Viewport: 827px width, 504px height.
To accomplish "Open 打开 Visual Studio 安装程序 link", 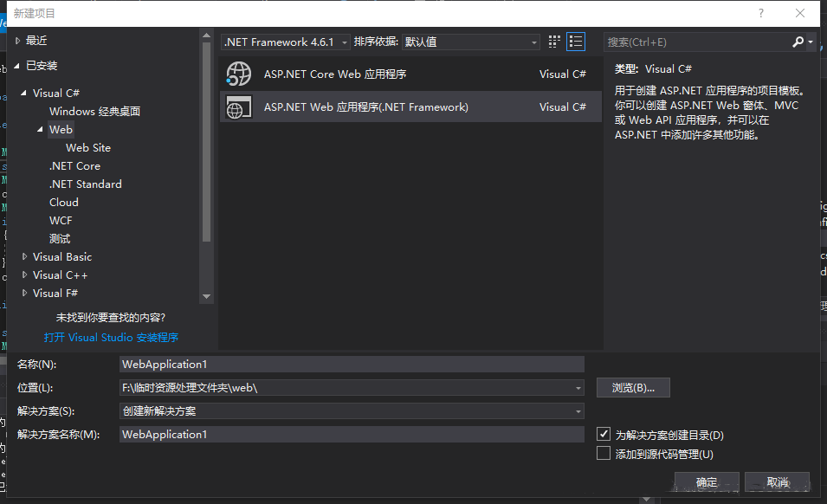I will point(111,338).
